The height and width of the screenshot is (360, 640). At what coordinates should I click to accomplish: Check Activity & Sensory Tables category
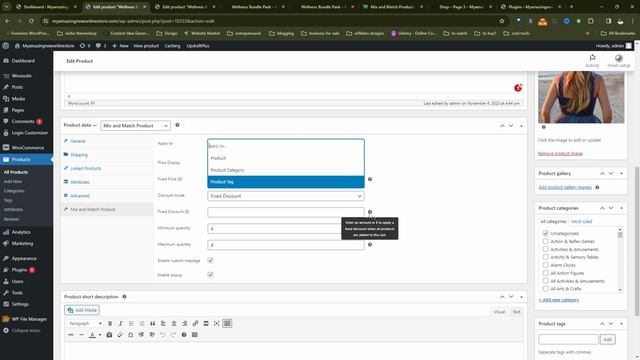click(546, 257)
